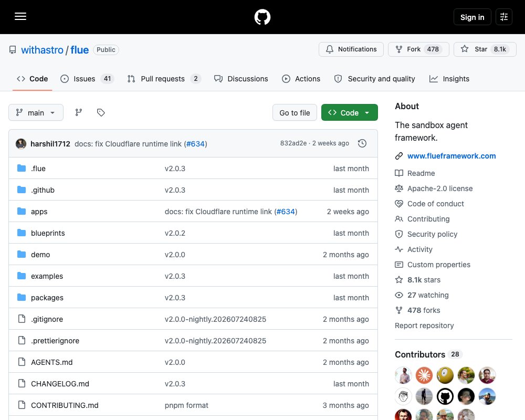The image size is (525, 420).
Task: Click the Sign in button
Action: pos(472,17)
